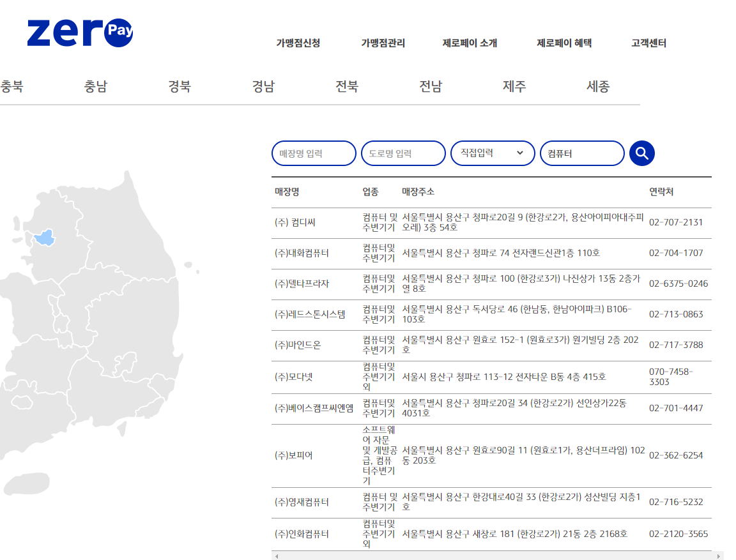Expand the 직접입력 dropdown
This screenshot has height=560, width=736.
(493, 153)
